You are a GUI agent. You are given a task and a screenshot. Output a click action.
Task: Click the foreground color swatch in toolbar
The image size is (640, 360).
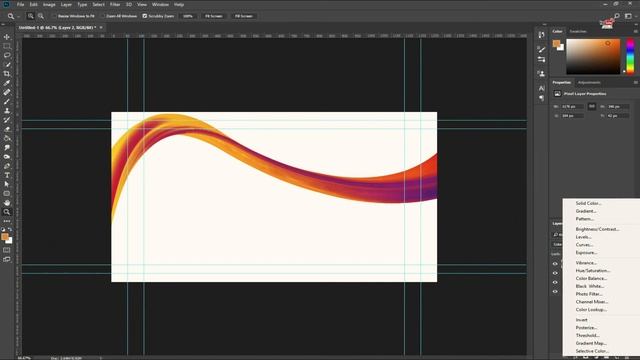[4, 237]
